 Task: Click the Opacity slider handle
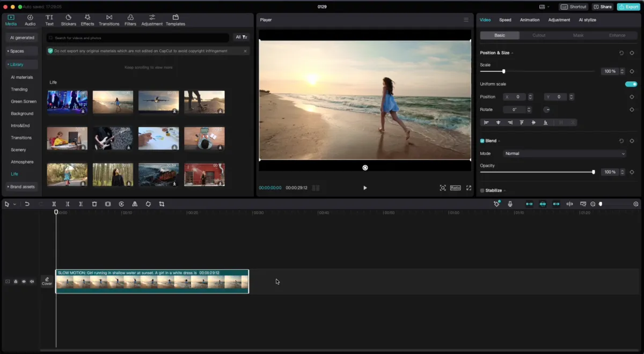point(593,172)
